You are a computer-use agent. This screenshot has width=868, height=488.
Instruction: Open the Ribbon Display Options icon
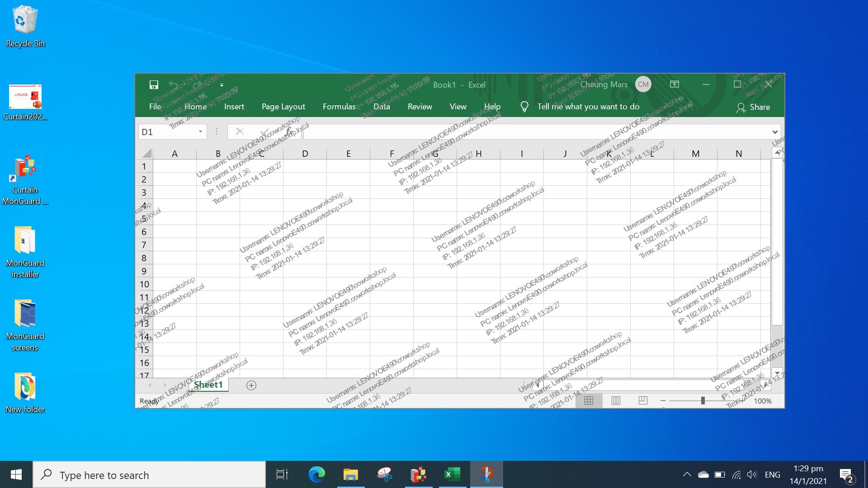675,84
